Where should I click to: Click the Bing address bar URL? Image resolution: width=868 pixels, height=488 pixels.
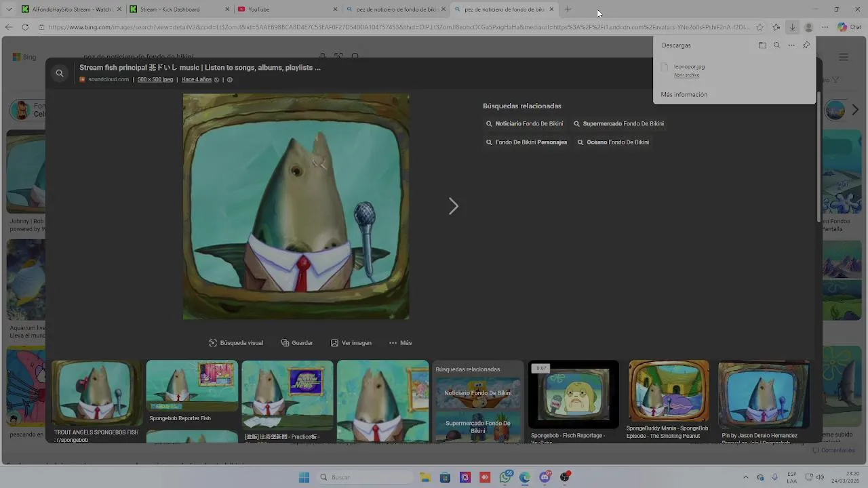tap(399, 27)
